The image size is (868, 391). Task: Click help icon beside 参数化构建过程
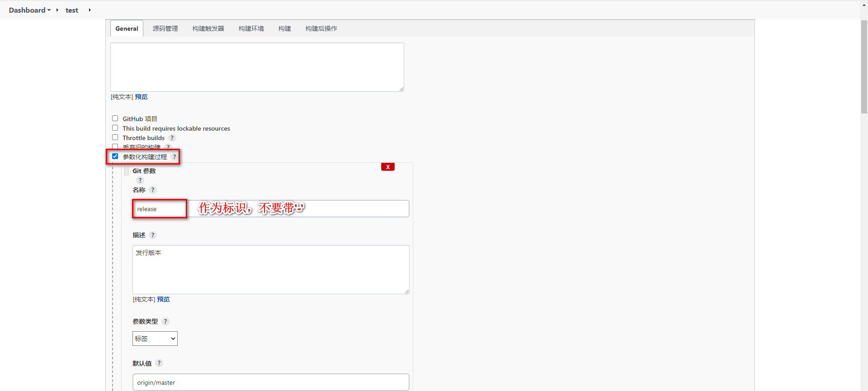coord(174,157)
